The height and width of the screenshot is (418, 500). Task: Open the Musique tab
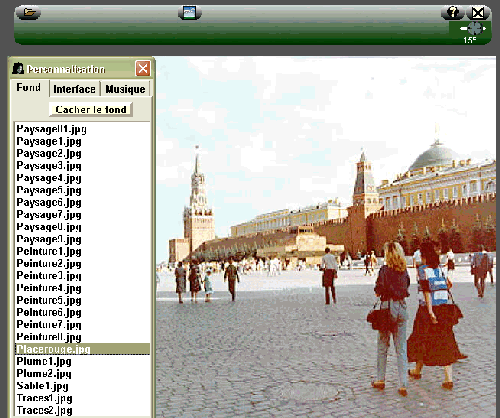tap(125, 89)
